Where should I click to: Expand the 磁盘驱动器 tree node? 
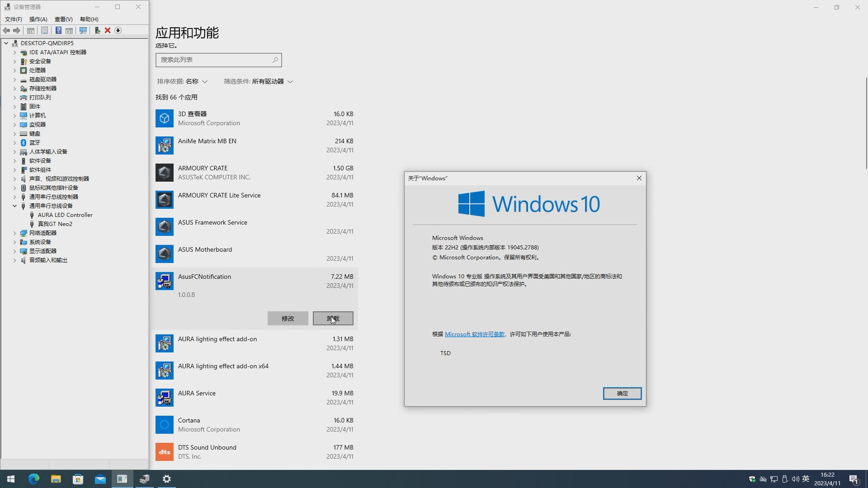click(x=14, y=80)
